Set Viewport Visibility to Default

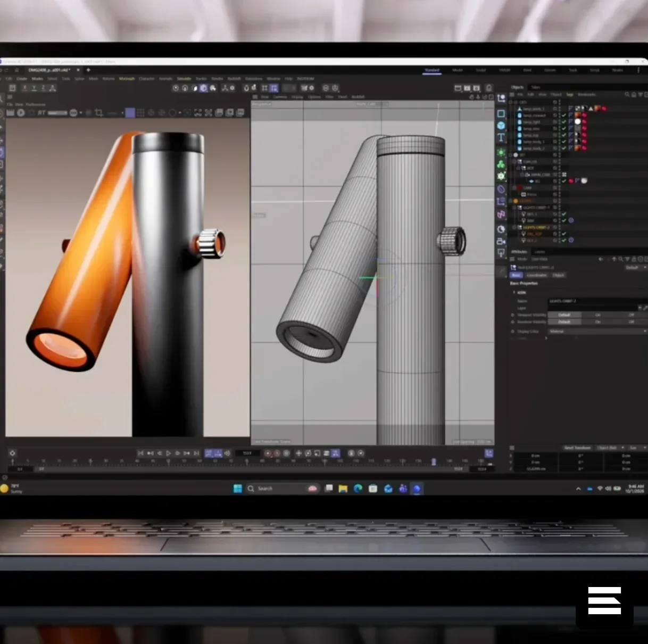(564, 315)
